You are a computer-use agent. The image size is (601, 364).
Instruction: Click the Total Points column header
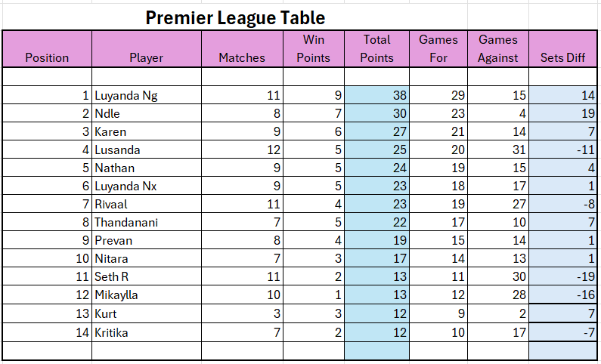tap(376, 49)
